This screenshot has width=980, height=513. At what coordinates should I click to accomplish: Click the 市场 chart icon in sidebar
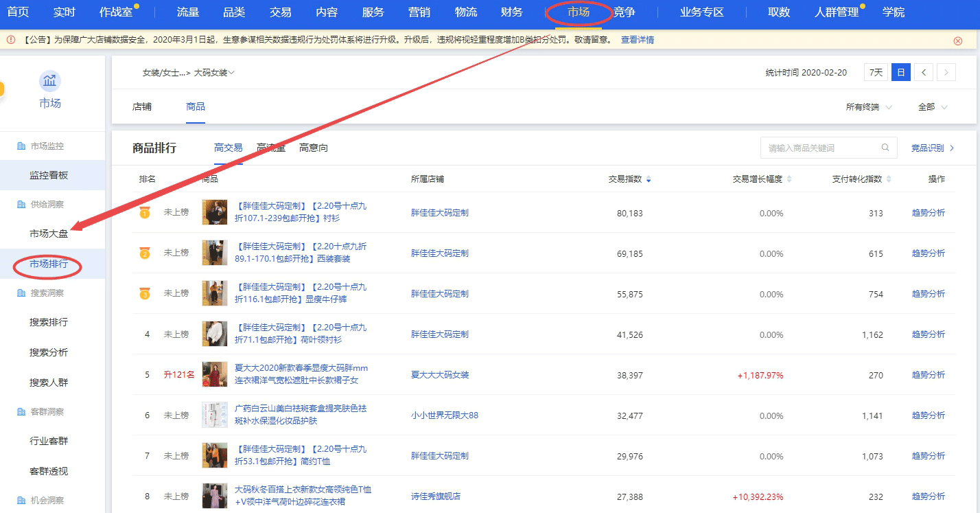pos(49,82)
